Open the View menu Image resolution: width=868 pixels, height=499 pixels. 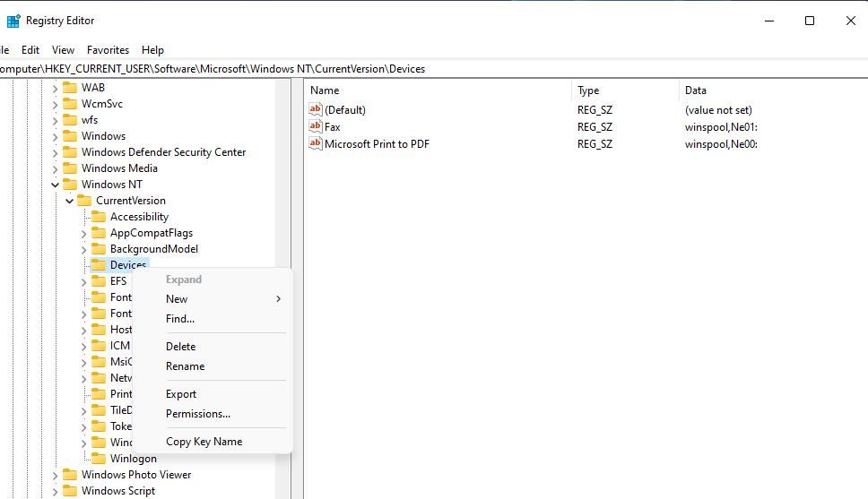63,50
